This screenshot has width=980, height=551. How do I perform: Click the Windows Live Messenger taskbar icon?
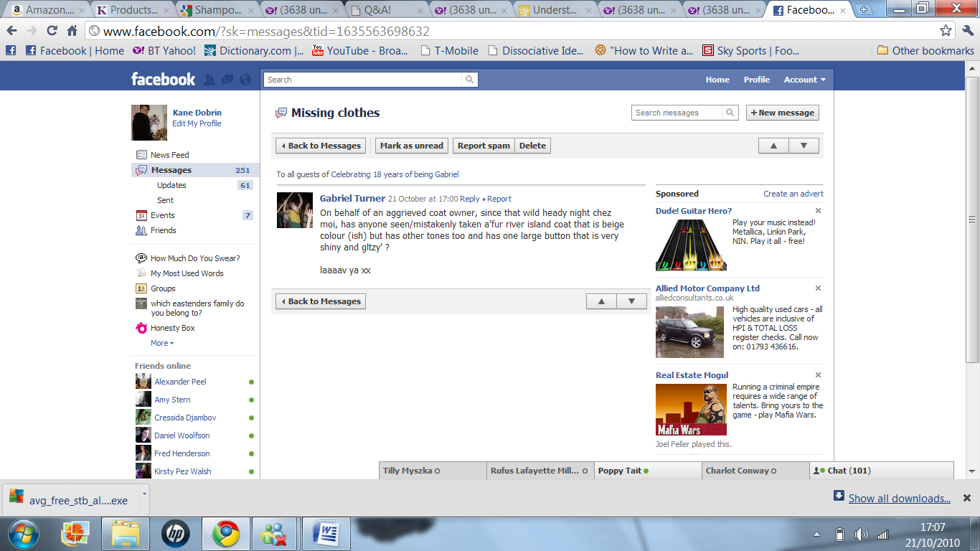click(275, 534)
